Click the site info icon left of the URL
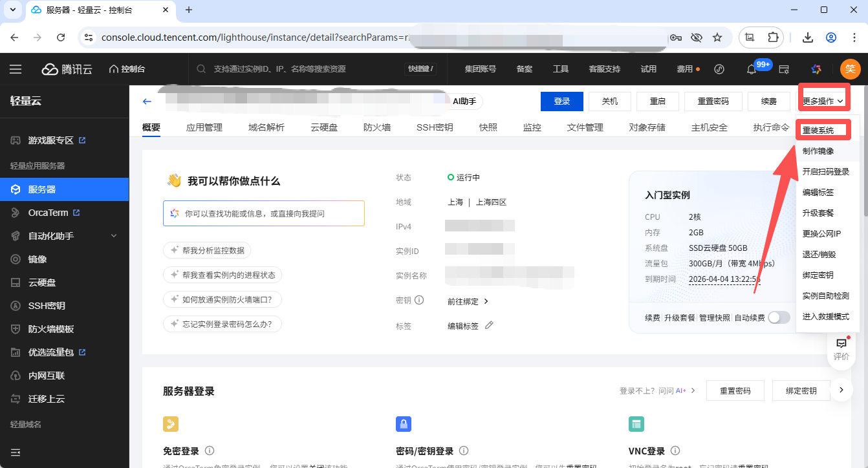 [89, 37]
